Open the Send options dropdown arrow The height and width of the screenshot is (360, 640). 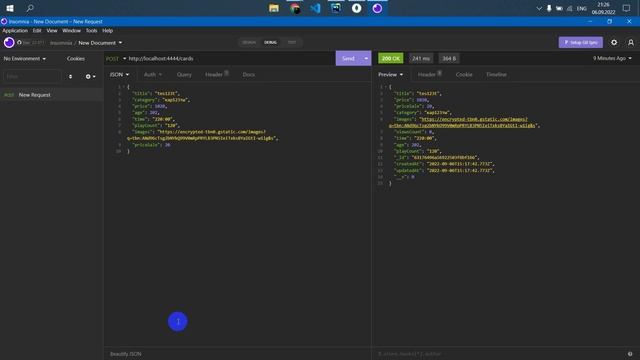[x=366, y=58]
